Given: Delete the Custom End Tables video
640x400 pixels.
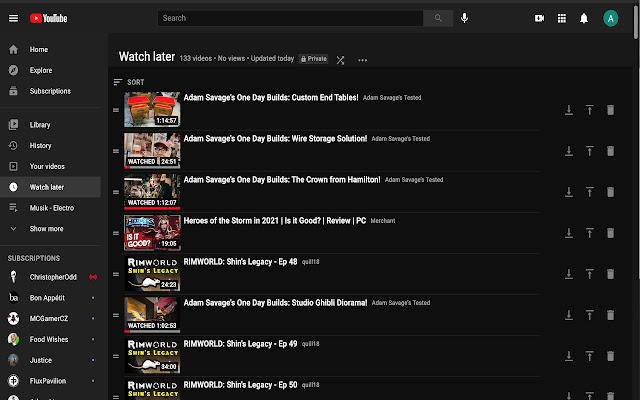Looking at the screenshot, I should [610, 110].
